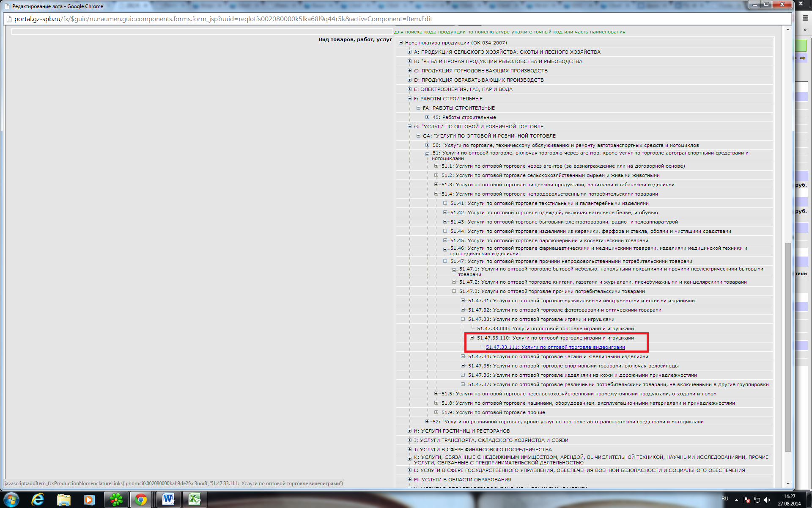The image size is (812, 508).
Task: Open Internet Explorer from taskbar
Action: [38, 500]
